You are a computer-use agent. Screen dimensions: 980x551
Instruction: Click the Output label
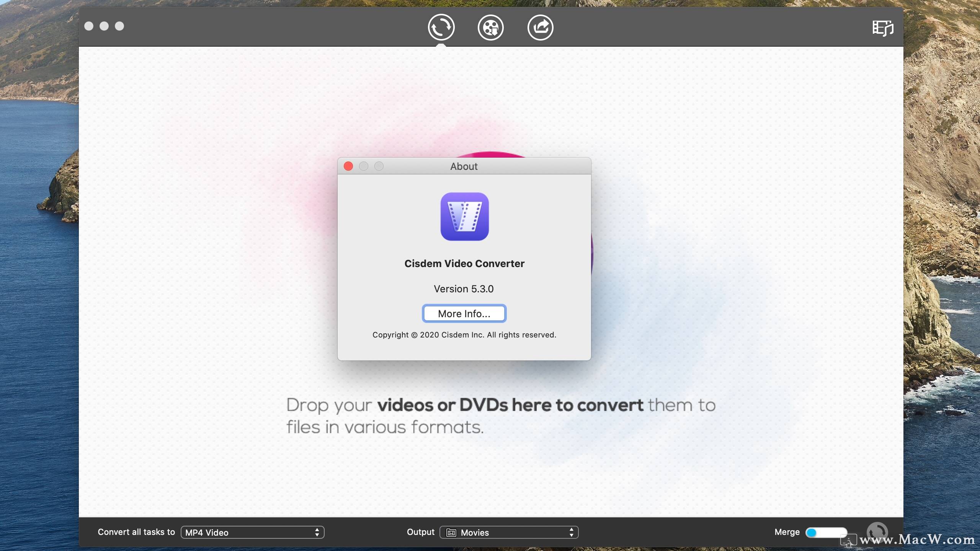pos(420,532)
